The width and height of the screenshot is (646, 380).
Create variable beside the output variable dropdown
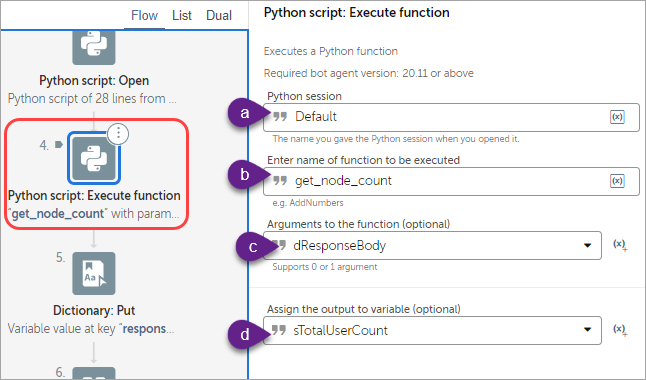(620, 330)
